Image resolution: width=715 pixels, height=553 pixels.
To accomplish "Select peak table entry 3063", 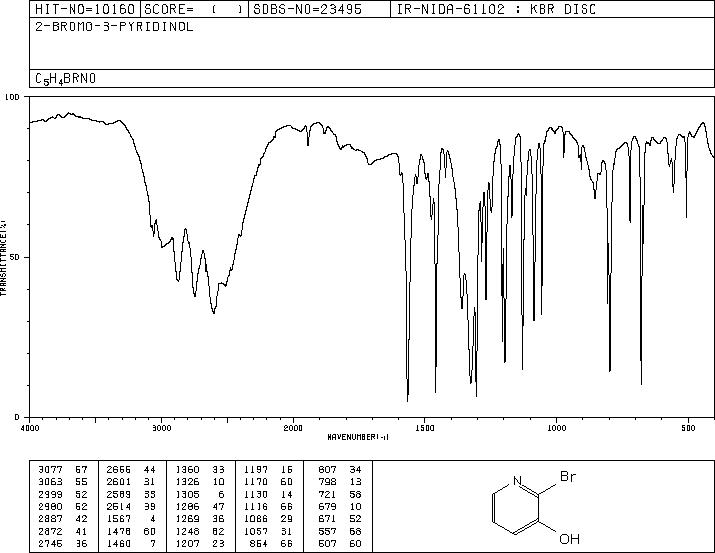I will [51, 481].
